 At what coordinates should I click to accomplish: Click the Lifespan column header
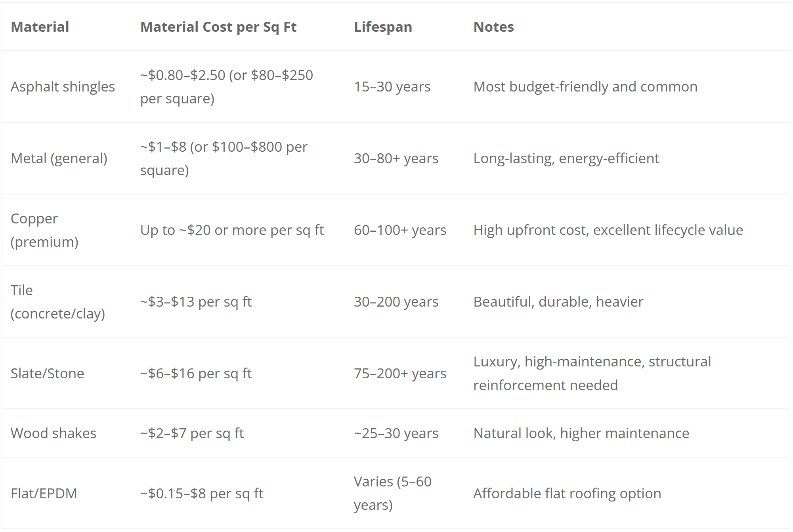[383, 27]
